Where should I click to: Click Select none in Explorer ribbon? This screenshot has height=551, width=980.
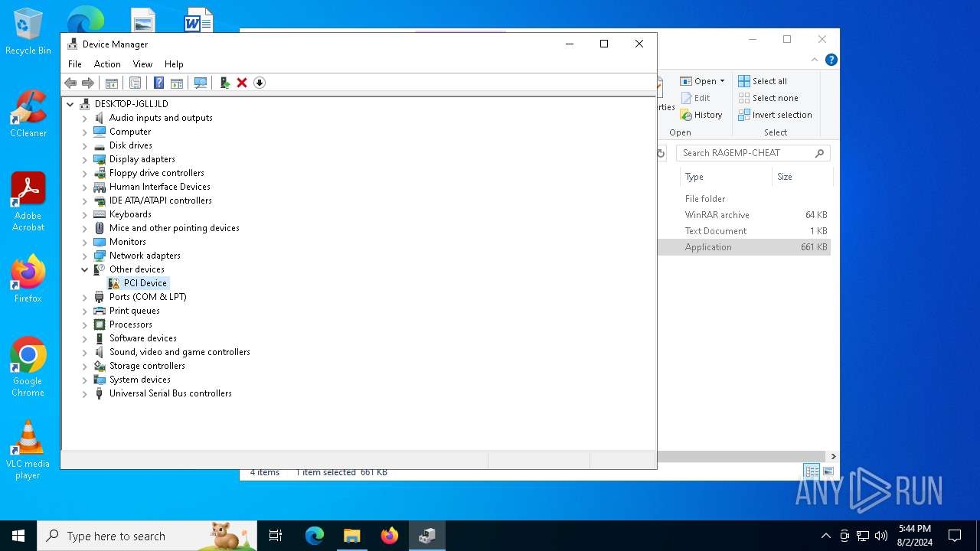[768, 98]
